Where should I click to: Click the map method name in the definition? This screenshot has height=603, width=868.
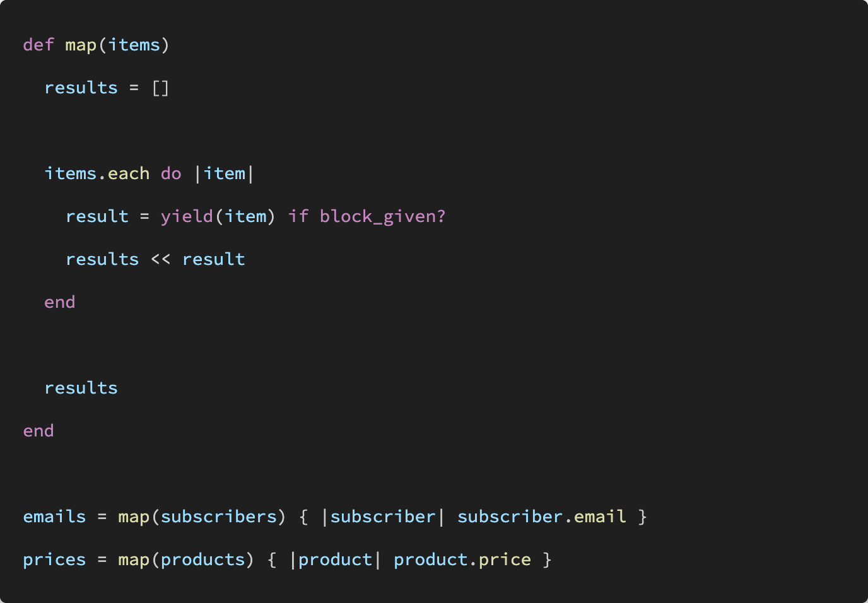click(x=81, y=46)
